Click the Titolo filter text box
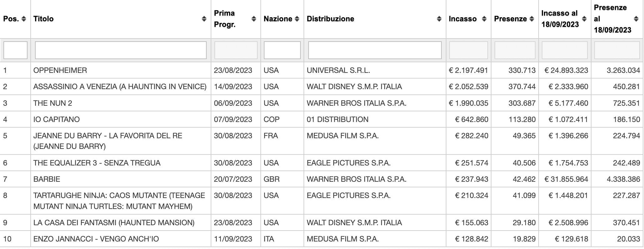Screen dimensions: 644x249 [121, 50]
